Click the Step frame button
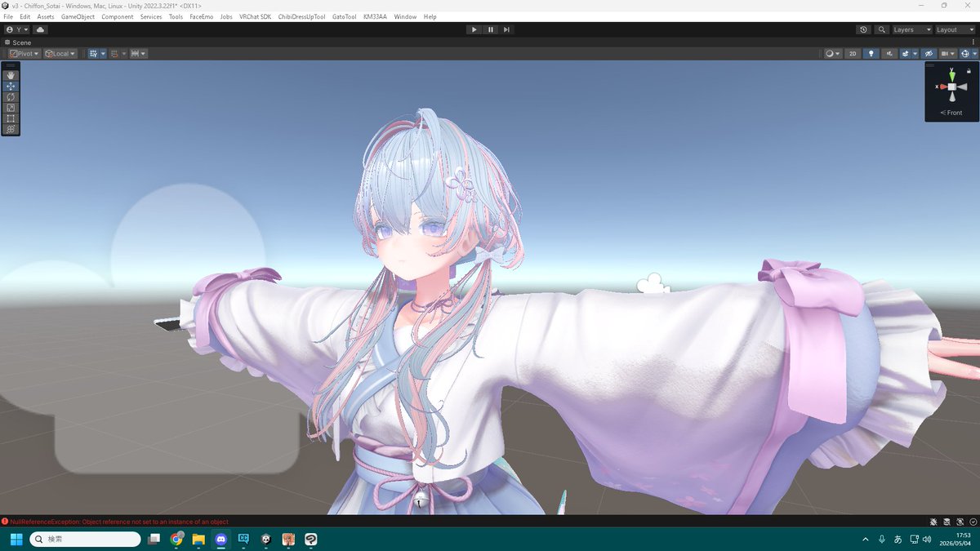This screenshot has height=551, width=980. (x=506, y=29)
